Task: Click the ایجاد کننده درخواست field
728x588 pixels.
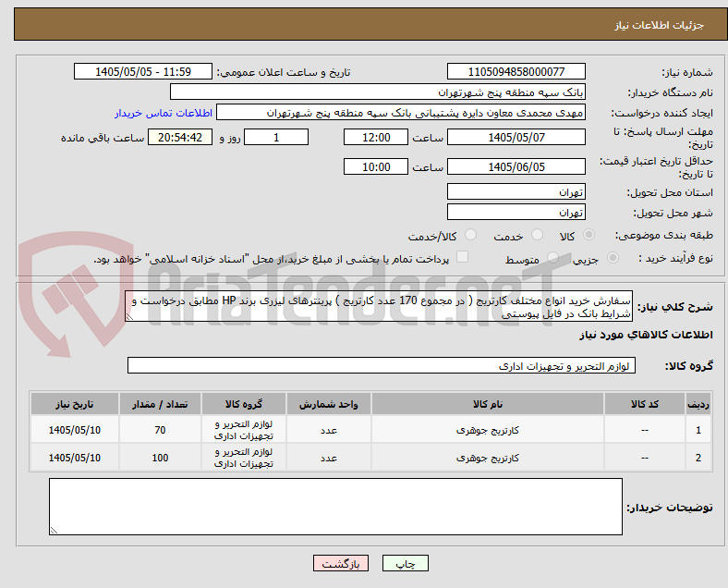Action: (x=401, y=113)
